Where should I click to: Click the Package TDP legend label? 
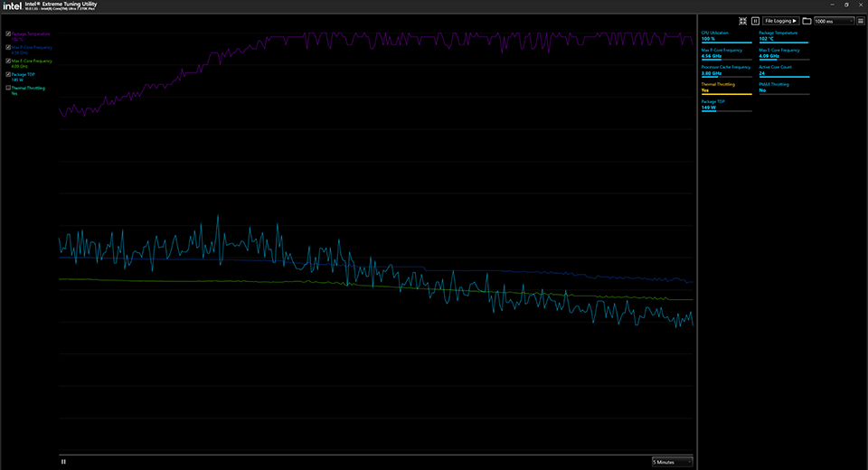click(24, 74)
